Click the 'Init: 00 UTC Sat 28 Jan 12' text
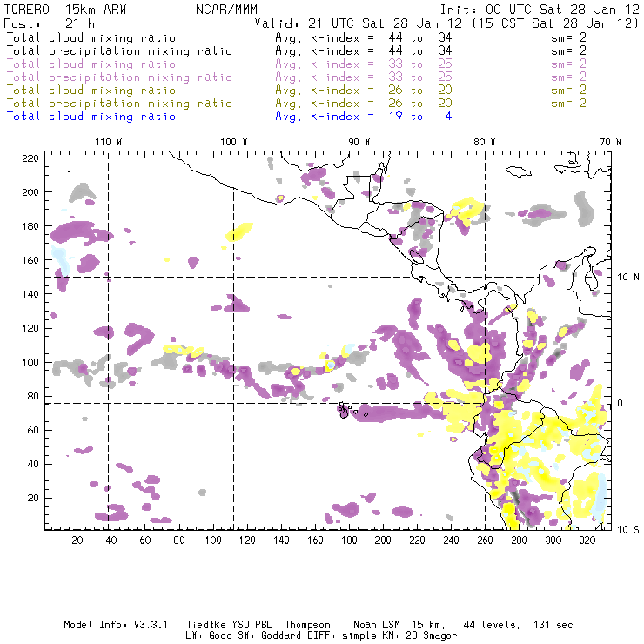This screenshot has width=644, height=644. (x=540, y=10)
